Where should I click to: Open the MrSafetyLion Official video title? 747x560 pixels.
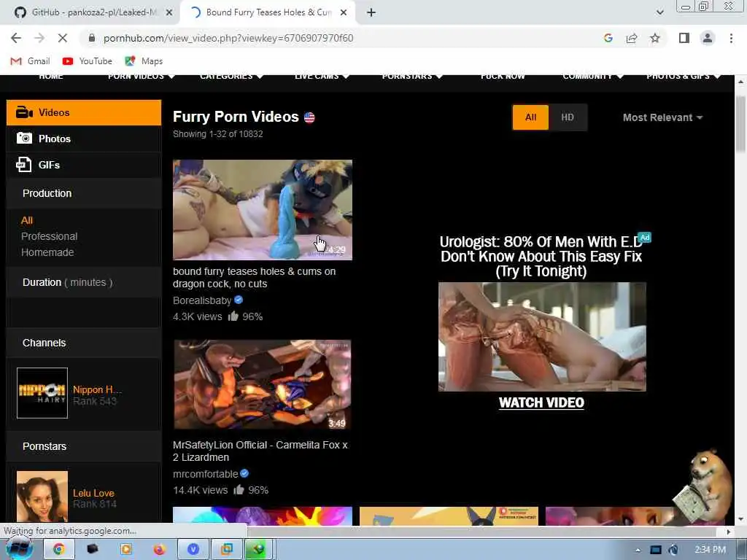coord(260,451)
